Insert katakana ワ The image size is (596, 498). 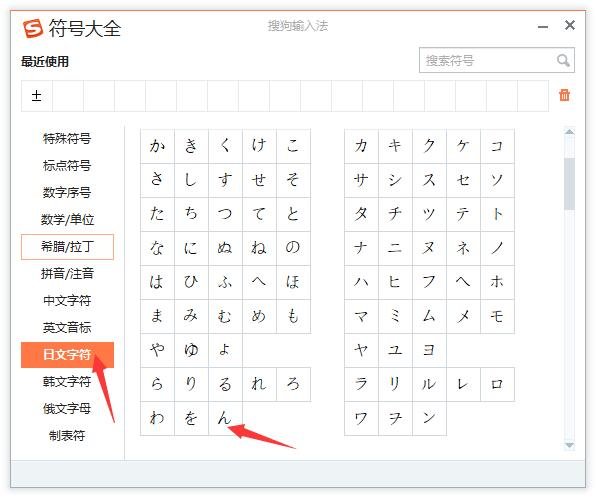(x=361, y=418)
